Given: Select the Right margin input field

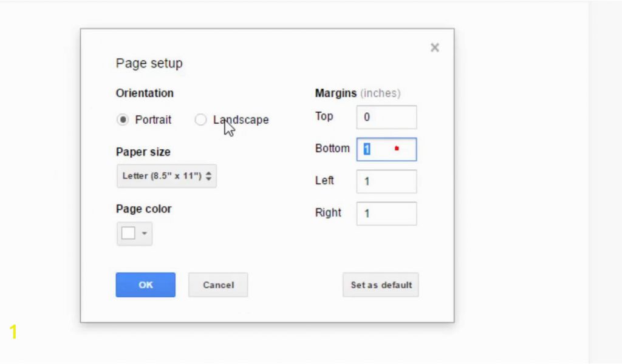Looking at the screenshot, I should point(386,214).
